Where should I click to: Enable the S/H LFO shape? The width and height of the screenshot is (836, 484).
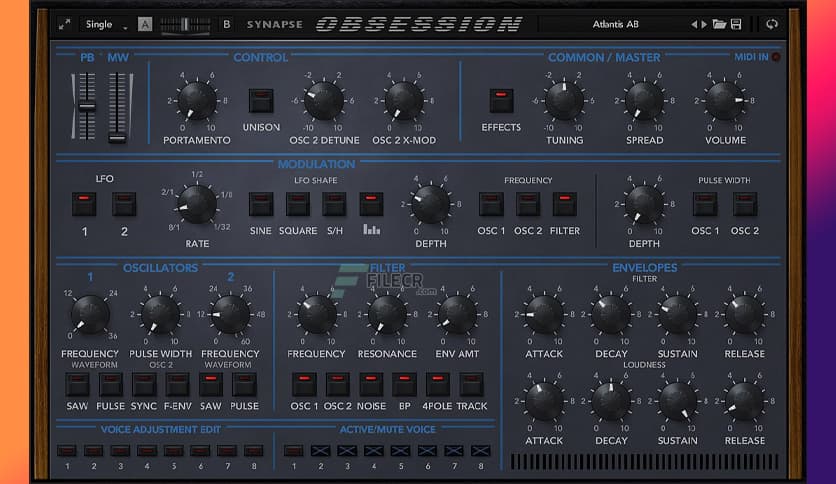tap(334, 204)
